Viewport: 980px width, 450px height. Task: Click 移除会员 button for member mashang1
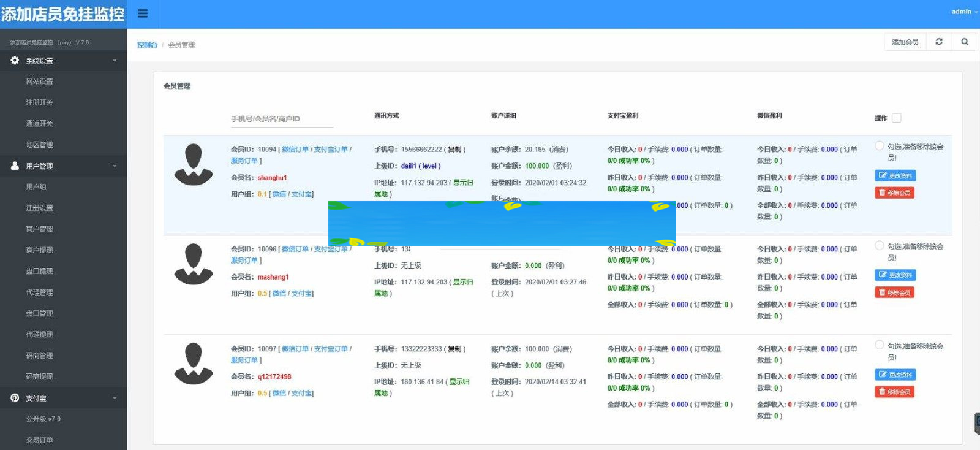point(895,292)
